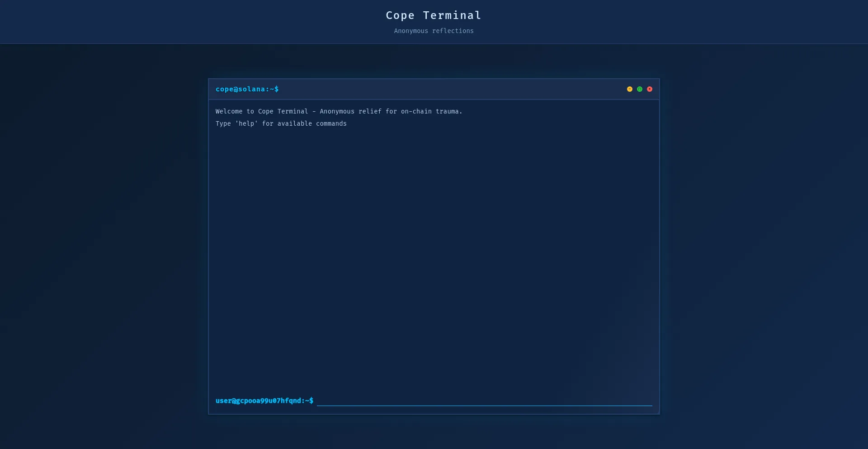868x449 pixels.
Task: Click the yellow minimize button in terminal
Action: 629,89
